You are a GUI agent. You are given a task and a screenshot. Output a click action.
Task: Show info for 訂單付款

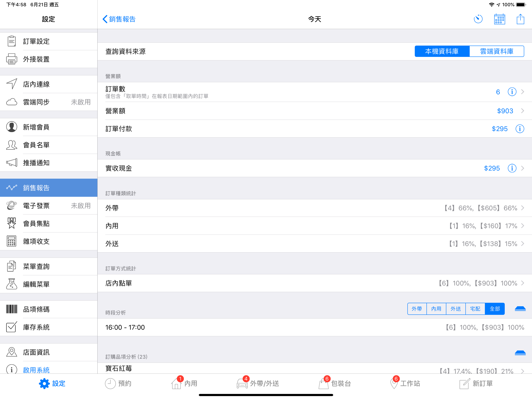[x=520, y=129]
